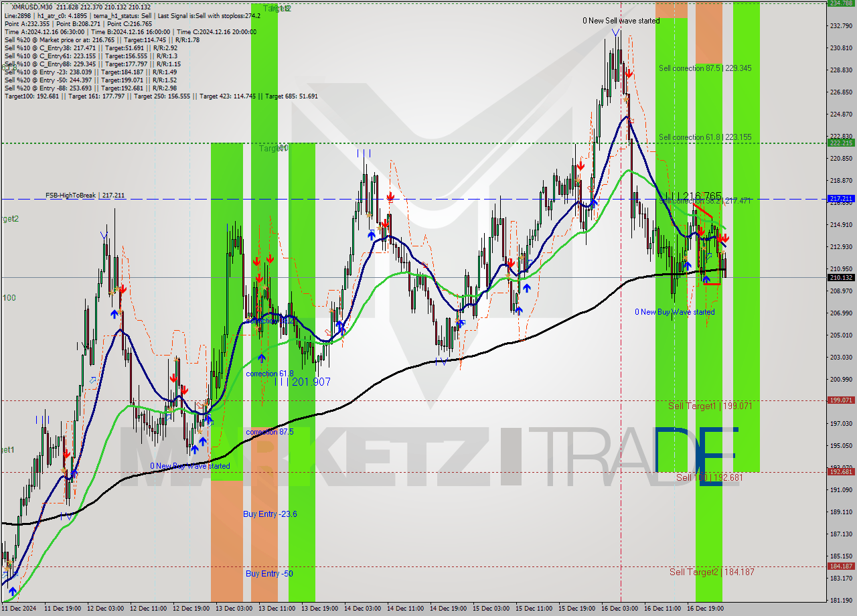
Task: Click 'Sell Target2 | 184.187' label
Action: click(x=712, y=572)
